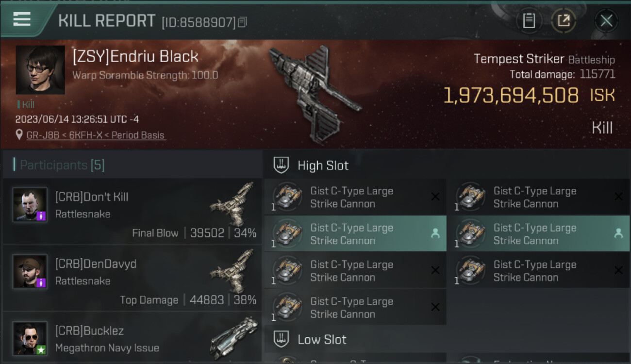Open DenDavyd's participant entry

[132, 278]
